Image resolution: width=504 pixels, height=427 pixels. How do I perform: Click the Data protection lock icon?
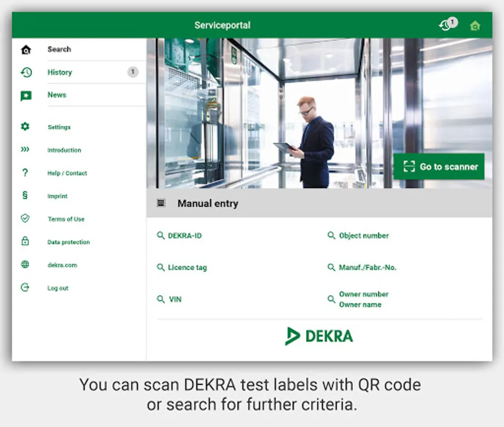[25, 241]
